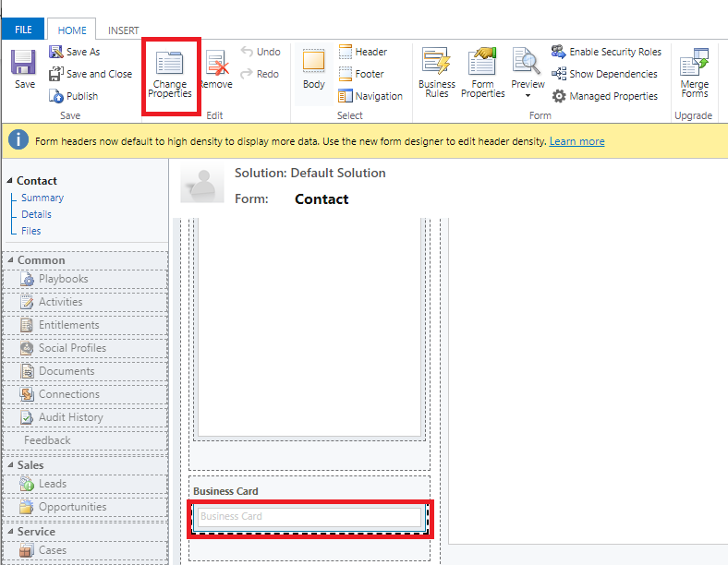The width and height of the screenshot is (728, 565).
Task: Collapse the Sales navigation group
Action: [11, 464]
